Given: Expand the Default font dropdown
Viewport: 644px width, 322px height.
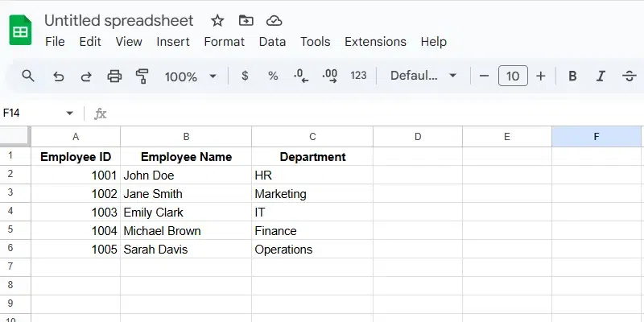Looking at the screenshot, I should tap(423, 76).
